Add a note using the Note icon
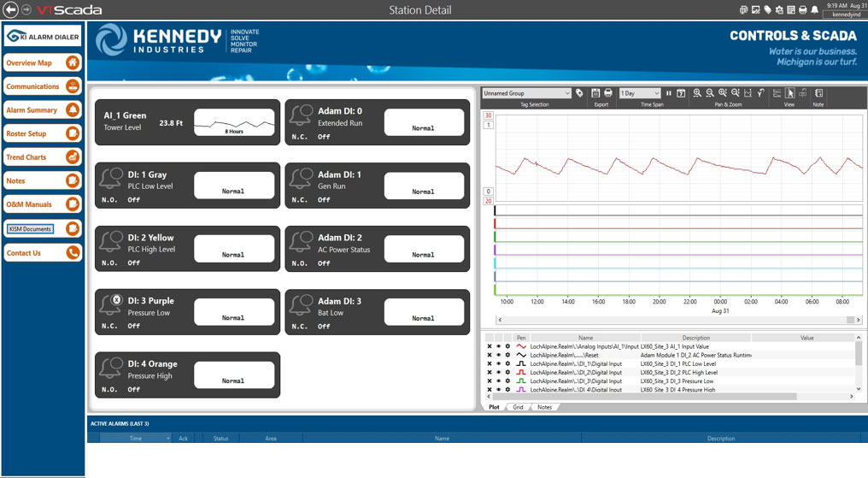Image resolution: width=868 pixels, height=478 pixels. point(818,93)
